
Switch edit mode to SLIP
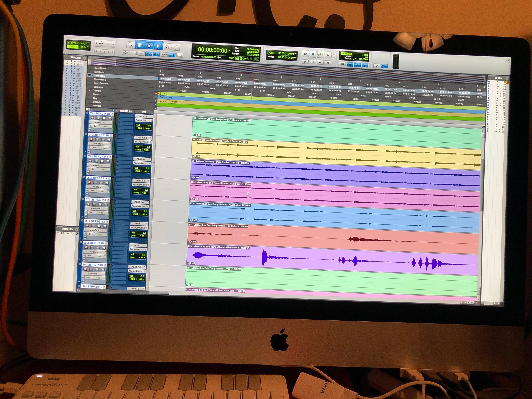click(x=73, y=47)
